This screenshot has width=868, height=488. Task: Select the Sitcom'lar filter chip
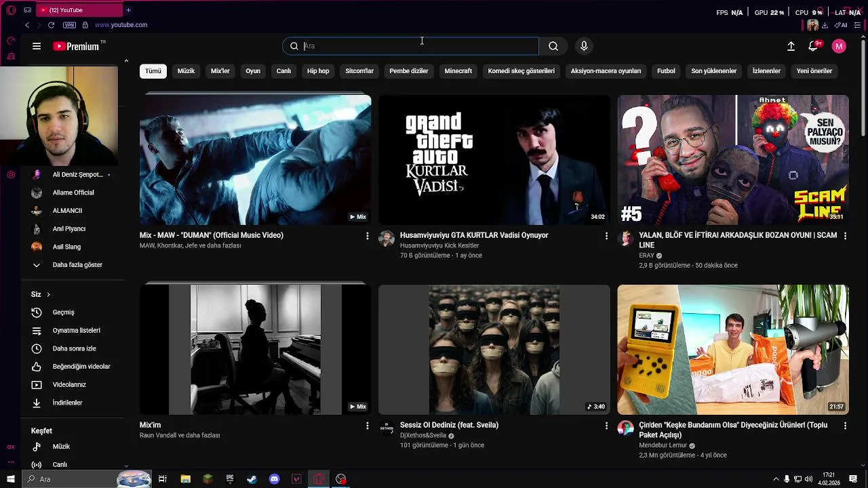(359, 71)
